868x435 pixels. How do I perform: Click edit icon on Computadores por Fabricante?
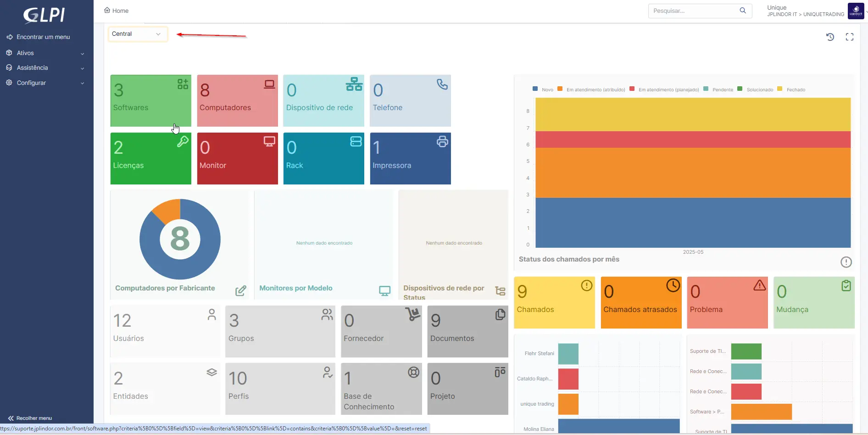point(240,290)
